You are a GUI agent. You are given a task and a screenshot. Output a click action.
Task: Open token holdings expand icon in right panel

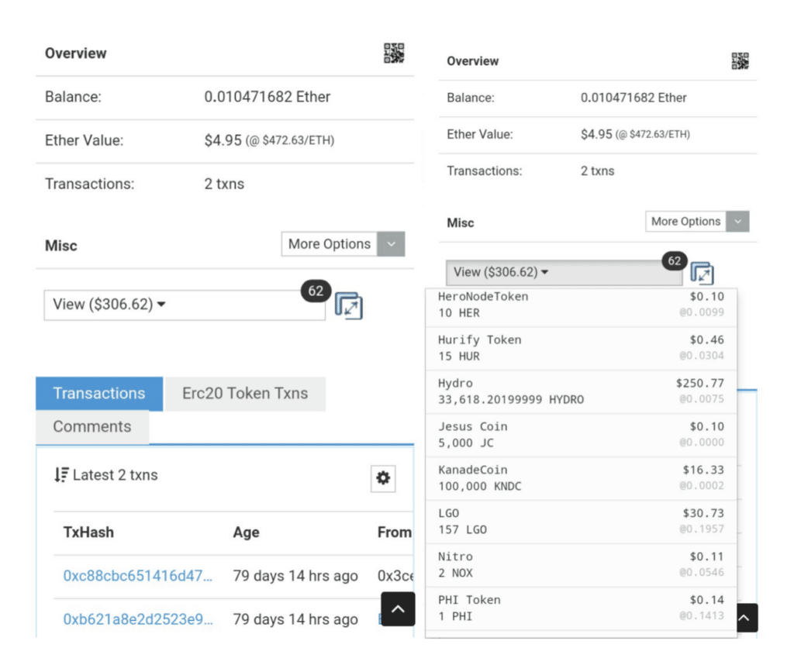[x=702, y=273]
